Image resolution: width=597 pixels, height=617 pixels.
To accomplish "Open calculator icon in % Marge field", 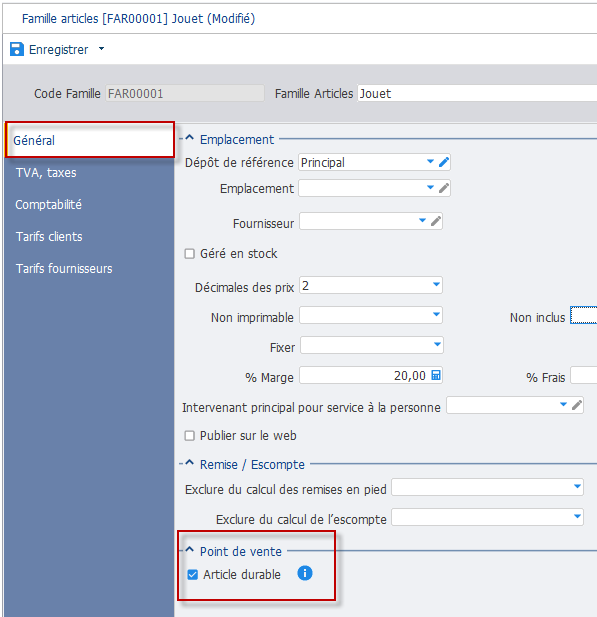I will coord(436,375).
